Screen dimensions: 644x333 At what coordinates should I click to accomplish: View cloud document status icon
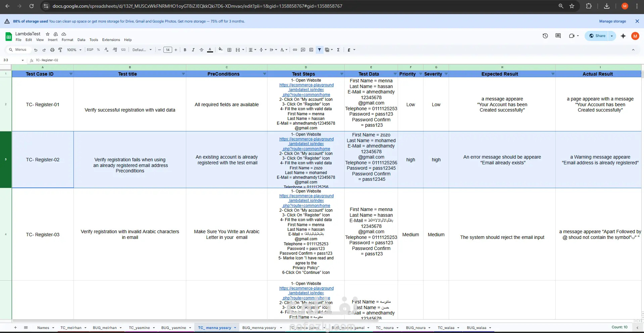pos(64,34)
